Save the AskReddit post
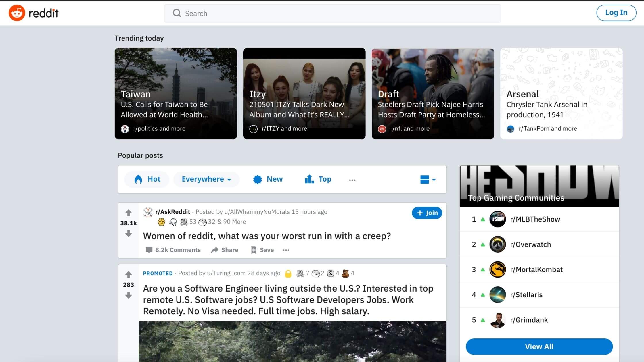Viewport: 644px width, 362px height. [x=262, y=250]
